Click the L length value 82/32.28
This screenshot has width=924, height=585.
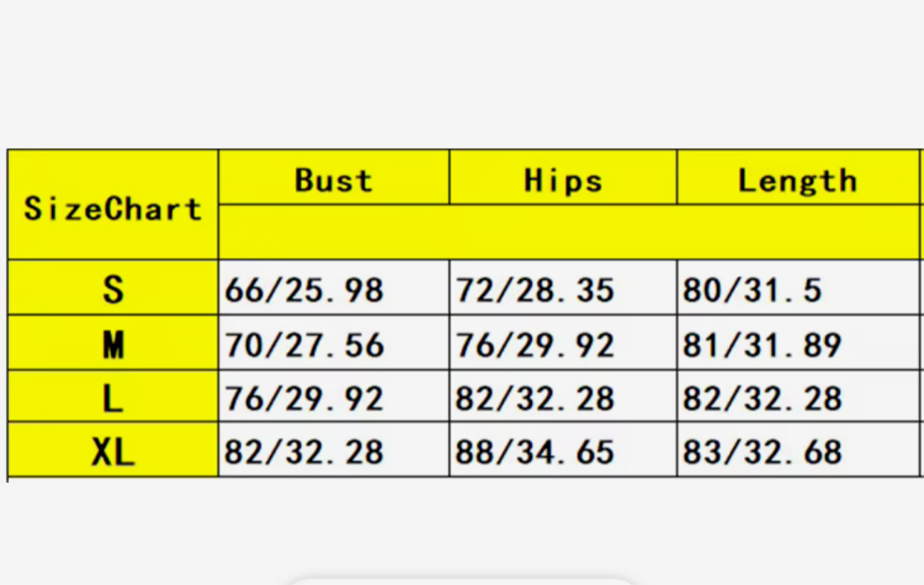(762, 399)
